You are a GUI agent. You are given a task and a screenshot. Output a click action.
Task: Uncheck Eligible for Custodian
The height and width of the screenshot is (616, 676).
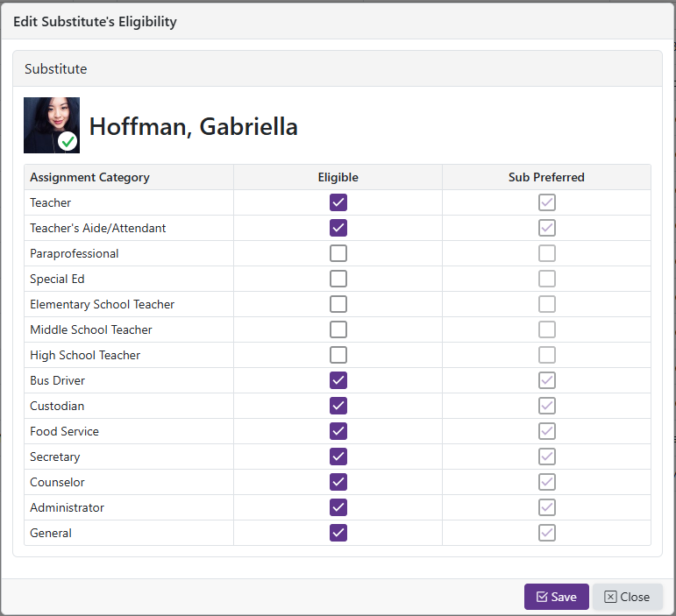(338, 406)
